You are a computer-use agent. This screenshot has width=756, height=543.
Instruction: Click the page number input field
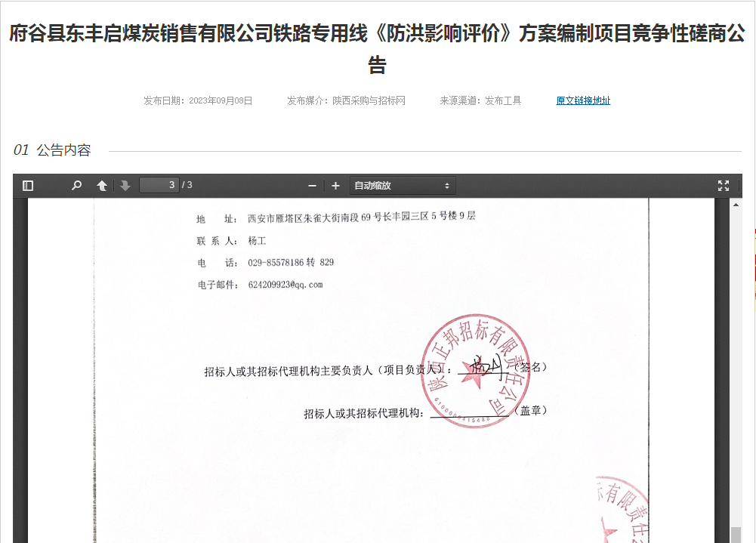pyautogui.click(x=159, y=185)
